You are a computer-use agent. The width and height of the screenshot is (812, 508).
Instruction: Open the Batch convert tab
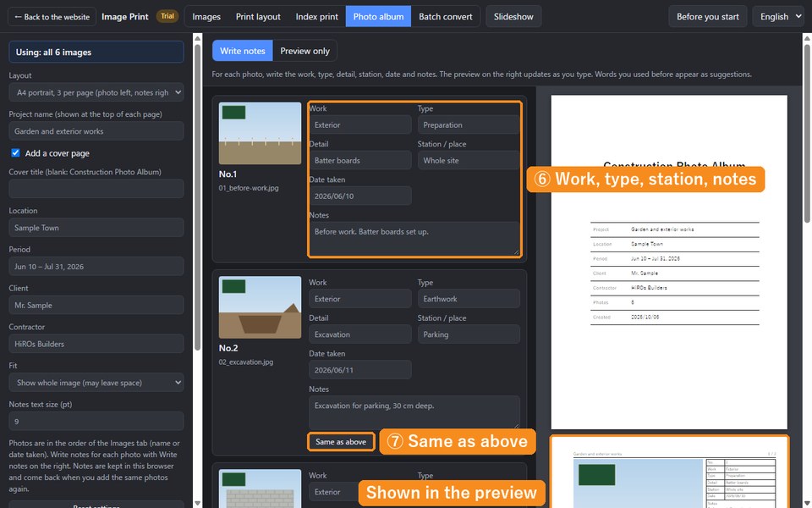click(446, 17)
